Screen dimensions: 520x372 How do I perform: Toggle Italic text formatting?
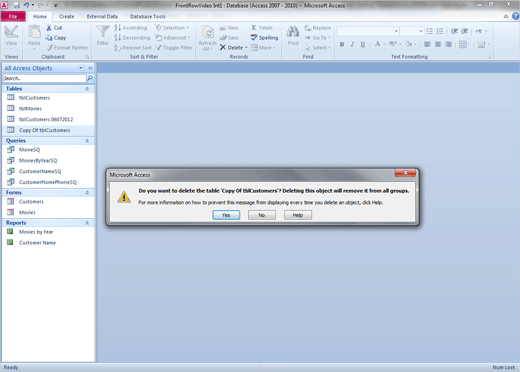point(352,44)
